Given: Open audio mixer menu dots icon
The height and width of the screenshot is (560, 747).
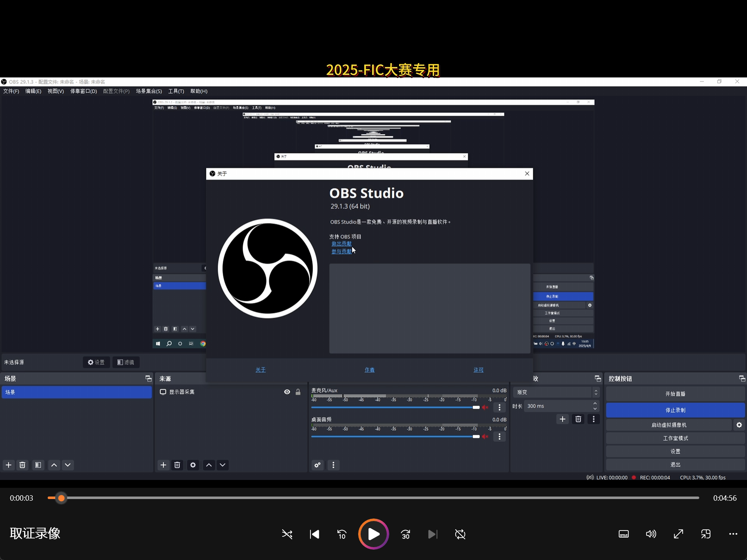Looking at the screenshot, I should coord(333,465).
